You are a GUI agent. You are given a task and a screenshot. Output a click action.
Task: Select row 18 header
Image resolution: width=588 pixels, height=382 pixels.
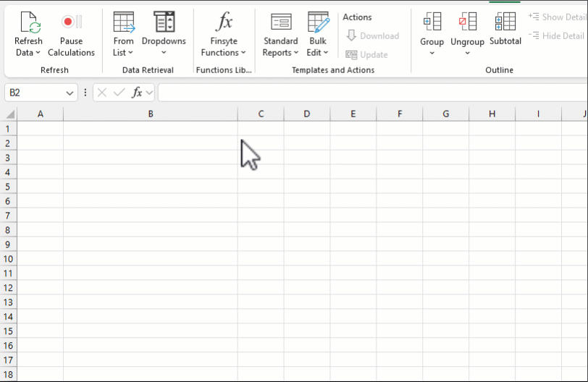[x=8, y=375]
